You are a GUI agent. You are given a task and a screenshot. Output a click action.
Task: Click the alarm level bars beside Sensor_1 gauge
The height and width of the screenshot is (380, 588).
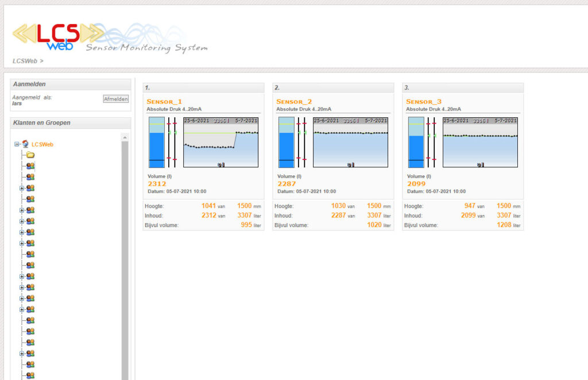point(172,143)
